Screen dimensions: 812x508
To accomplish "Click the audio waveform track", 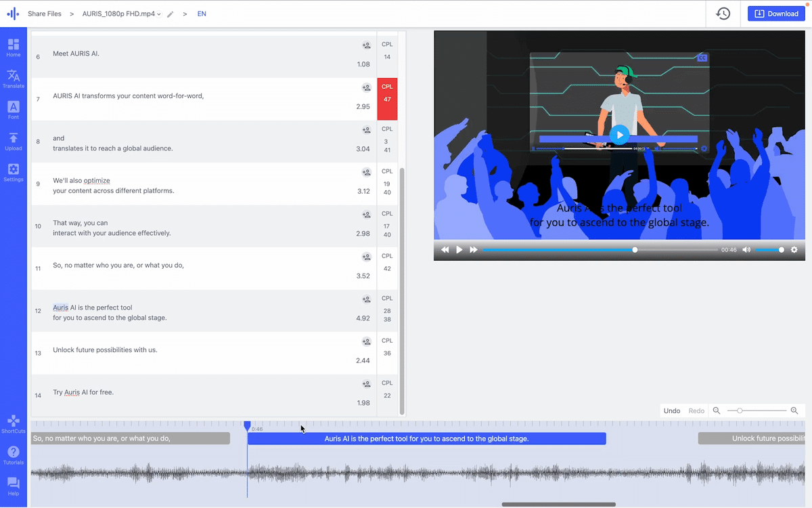I will click(x=418, y=473).
